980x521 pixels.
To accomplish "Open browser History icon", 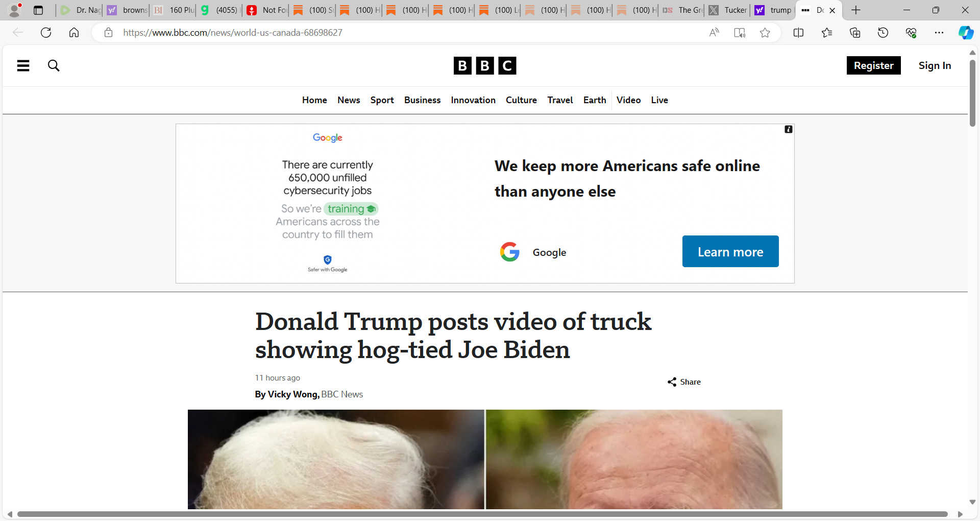I will click(883, 33).
